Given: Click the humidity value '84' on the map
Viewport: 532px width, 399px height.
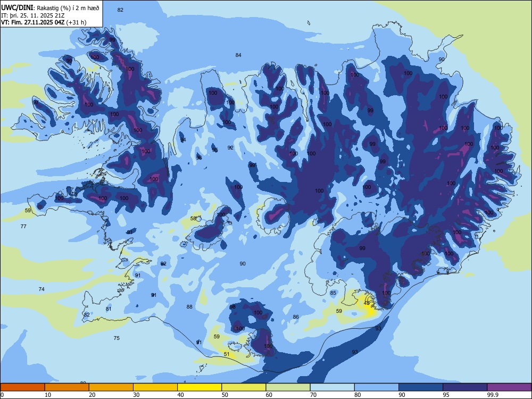Looking at the screenshot, I should coord(238,55).
